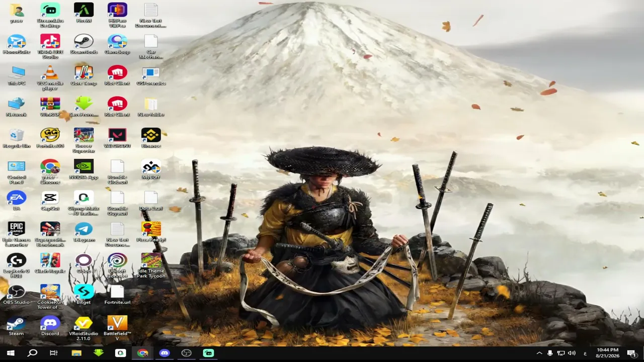Select the Fortnite.url desktop shortcut
Image resolution: width=644 pixels, height=362 pixels.
[117, 294]
